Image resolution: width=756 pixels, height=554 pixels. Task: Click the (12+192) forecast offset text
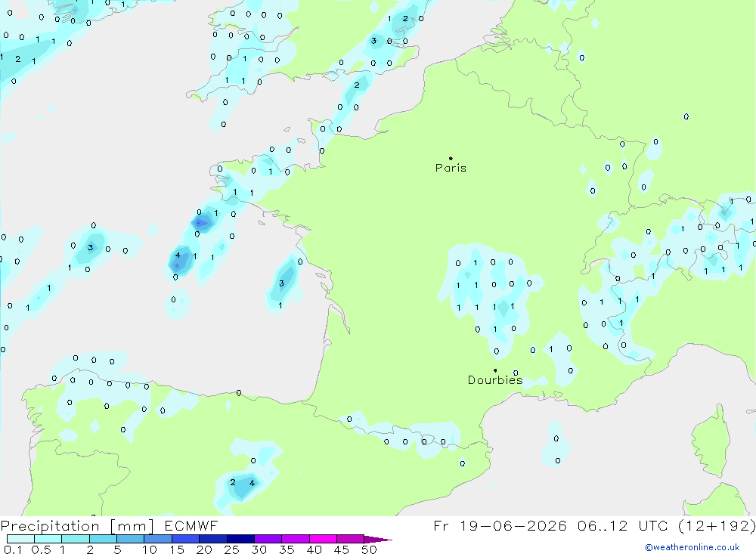[x=717, y=525]
